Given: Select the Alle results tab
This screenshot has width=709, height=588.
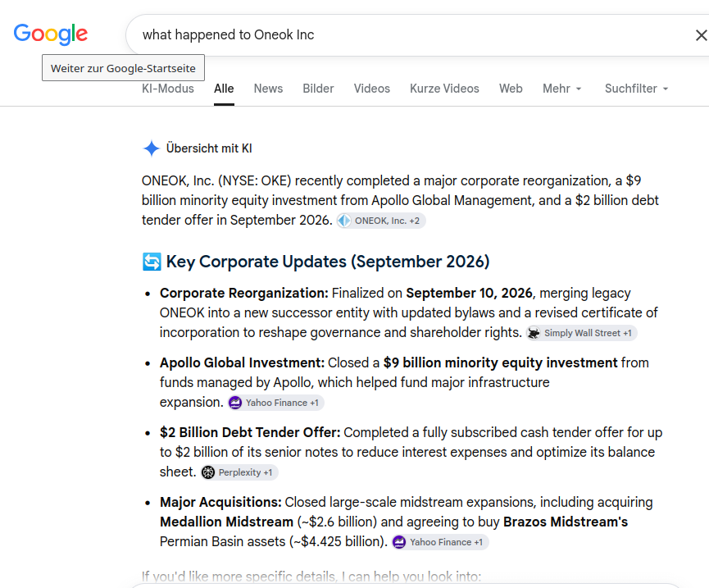Looking at the screenshot, I should [224, 89].
